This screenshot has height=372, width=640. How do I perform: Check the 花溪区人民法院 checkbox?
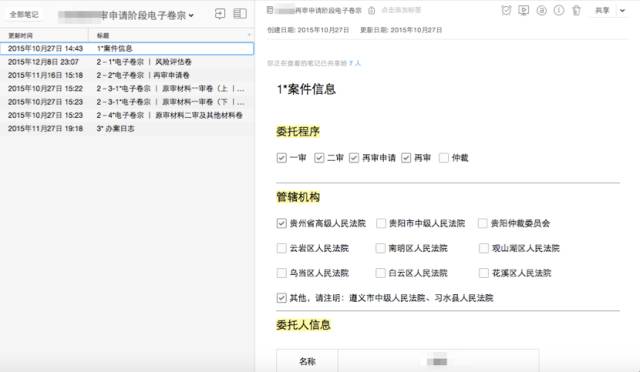point(484,273)
